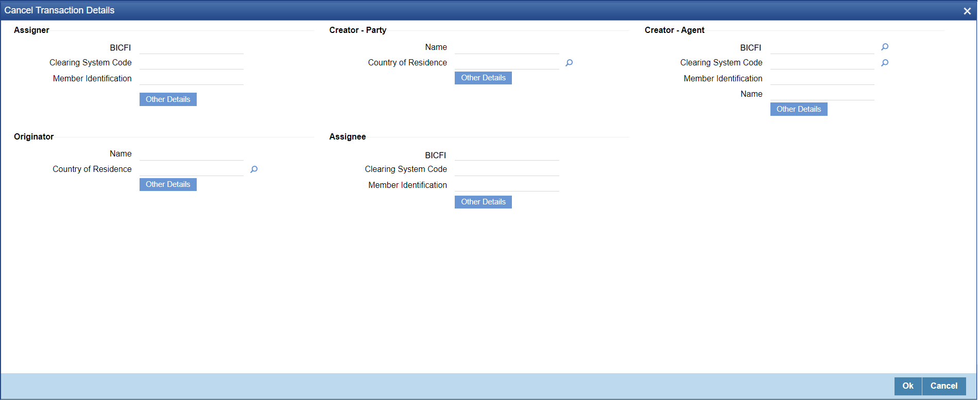Click the Assigner section heading
The image size is (980, 400).
tap(31, 30)
